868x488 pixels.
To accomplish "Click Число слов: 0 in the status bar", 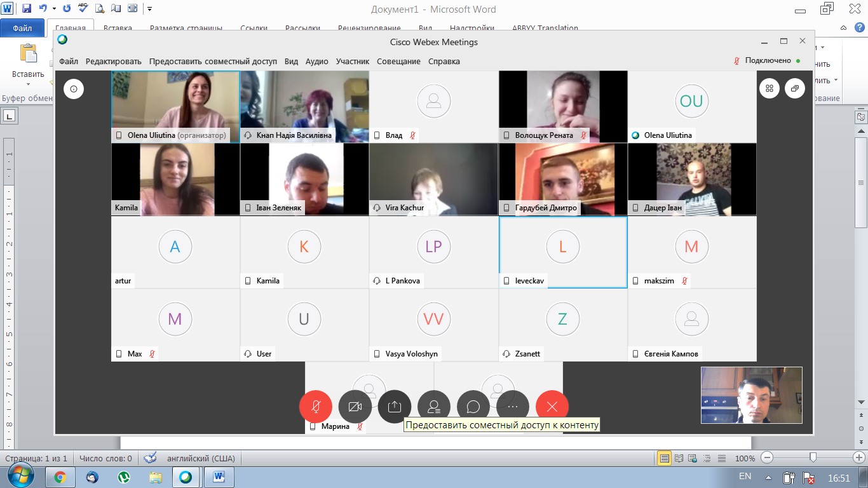I will 105,458.
